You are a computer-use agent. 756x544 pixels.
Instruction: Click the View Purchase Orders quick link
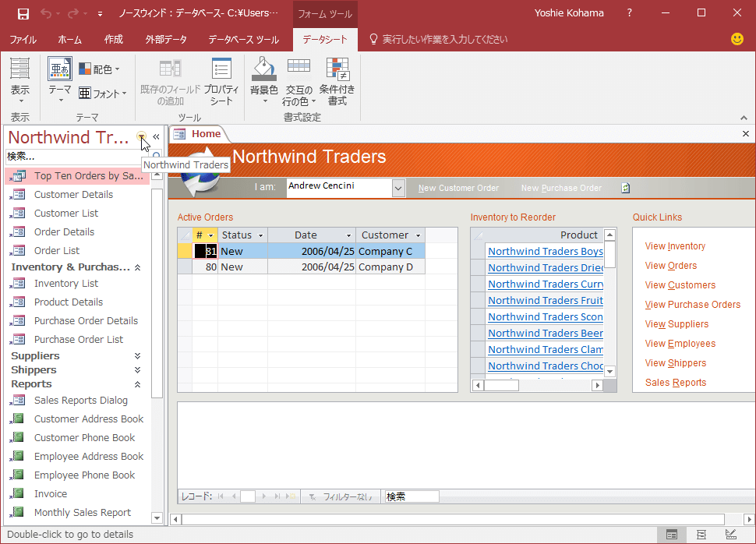coord(693,304)
